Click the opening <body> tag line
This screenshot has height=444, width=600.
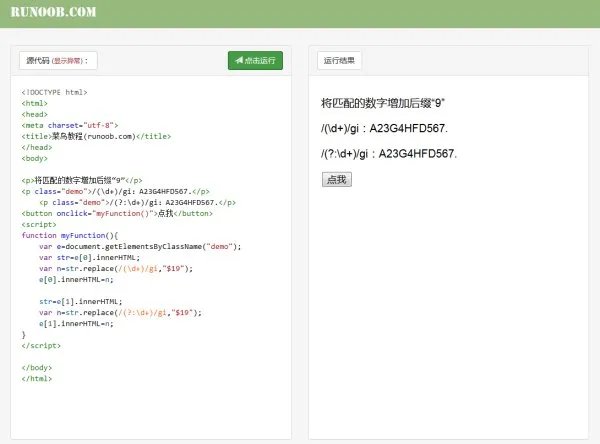[x=34, y=158]
